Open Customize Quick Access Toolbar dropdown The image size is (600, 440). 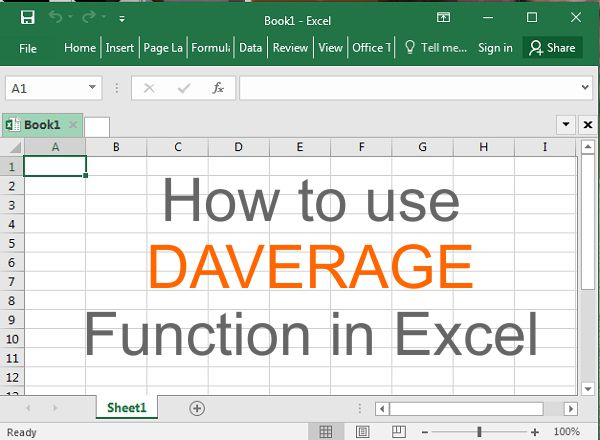pos(122,18)
